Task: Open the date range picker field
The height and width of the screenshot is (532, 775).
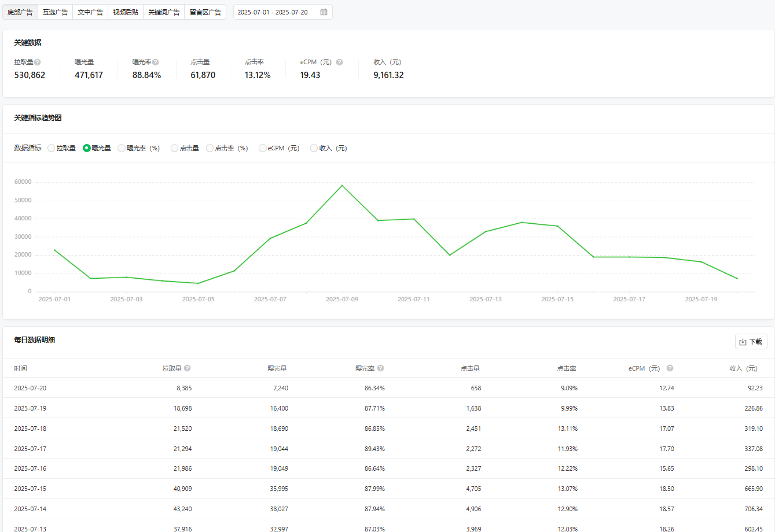Action: pos(283,12)
